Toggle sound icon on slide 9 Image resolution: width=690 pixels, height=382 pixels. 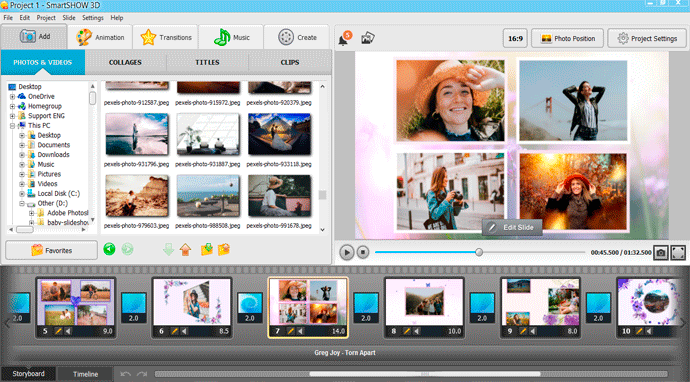coord(533,331)
